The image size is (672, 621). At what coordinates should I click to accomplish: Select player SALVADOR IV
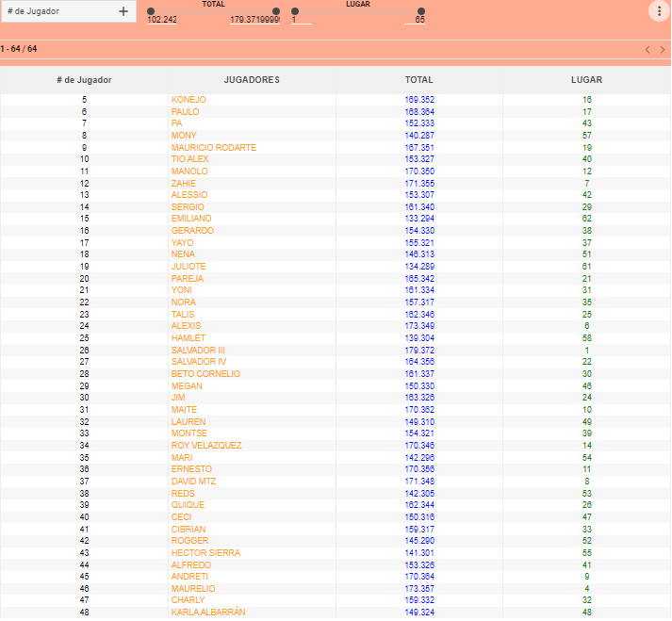click(199, 362)
